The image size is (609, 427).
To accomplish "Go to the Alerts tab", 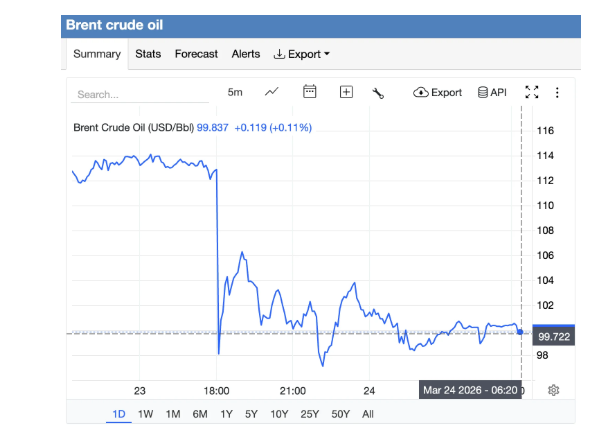I will pos(246,54).
